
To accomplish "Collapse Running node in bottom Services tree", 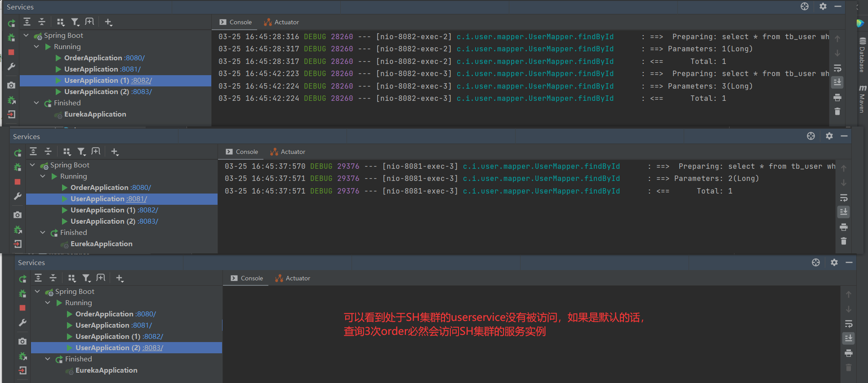I will tap(48, 302).
